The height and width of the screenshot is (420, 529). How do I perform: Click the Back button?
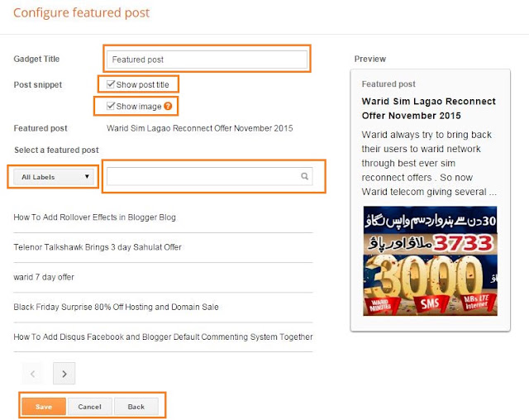pyautogui.click(x=136, y=407)
